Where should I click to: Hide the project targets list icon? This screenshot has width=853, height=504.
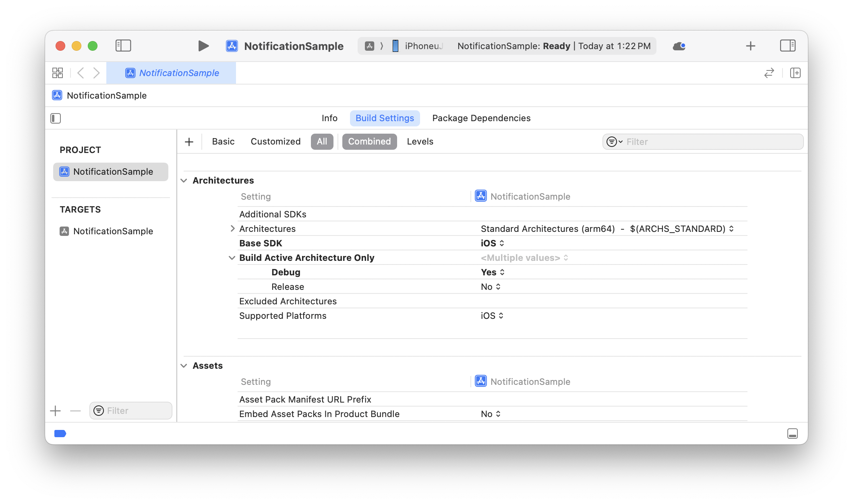56,118
